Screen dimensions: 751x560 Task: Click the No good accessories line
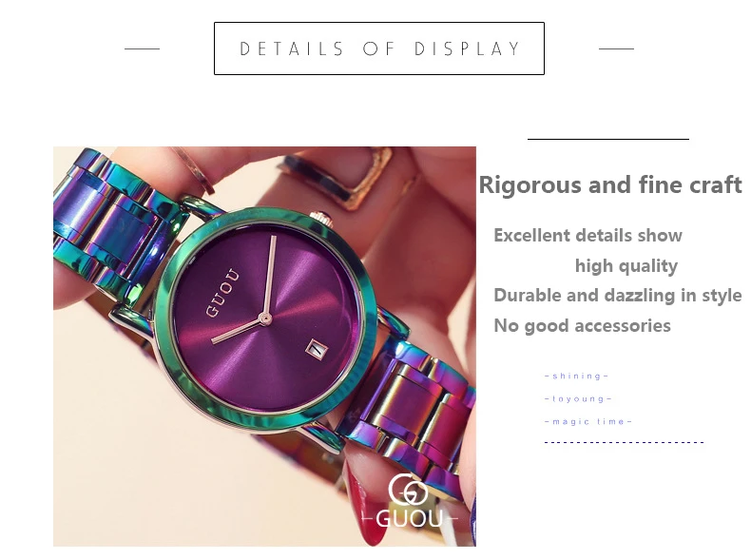[x=582, y=326]
